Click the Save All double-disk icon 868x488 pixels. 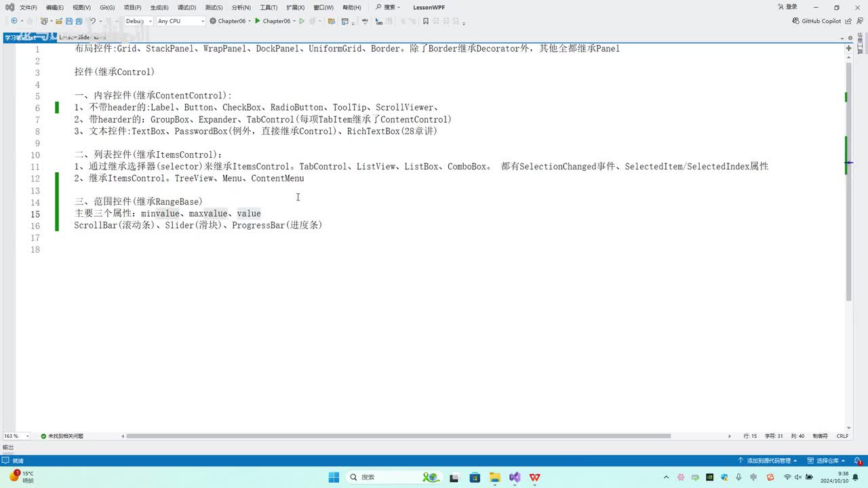coord(79,21)
